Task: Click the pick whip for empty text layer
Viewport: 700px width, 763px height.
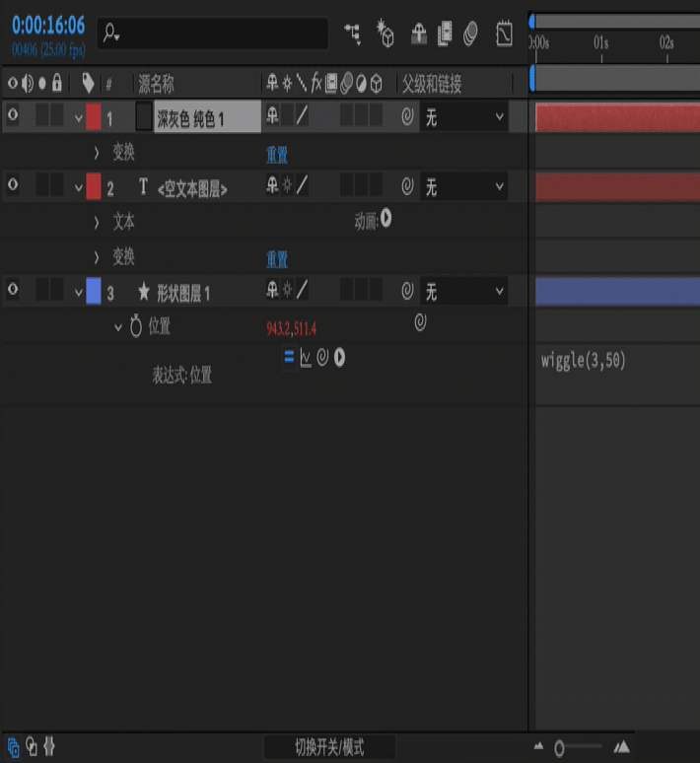Action: (x=407, y=186)
